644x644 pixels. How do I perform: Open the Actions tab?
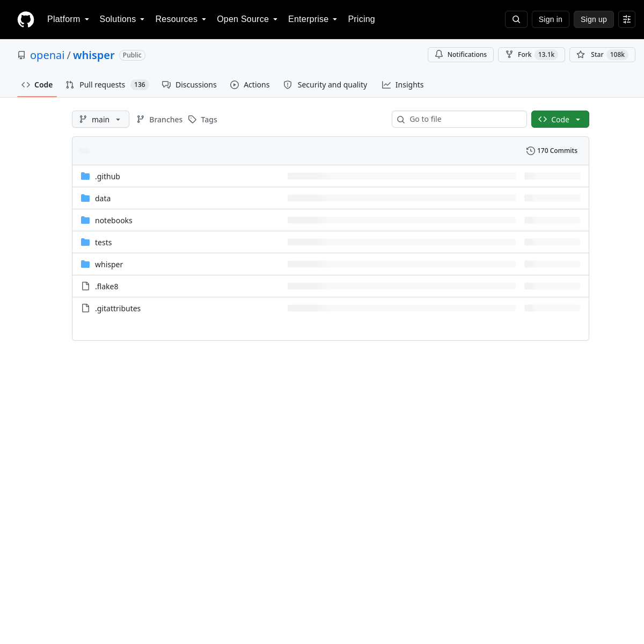(x=250, y=85)
